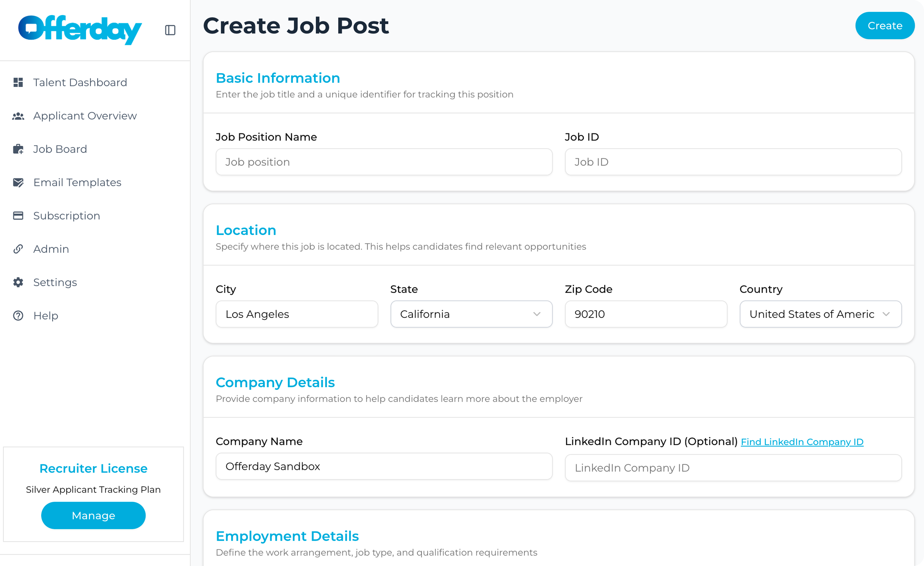Expand the Country dropdown
The width and height of the screenshot is (924, 566).
pyautogui.click(x=820, y=314)
